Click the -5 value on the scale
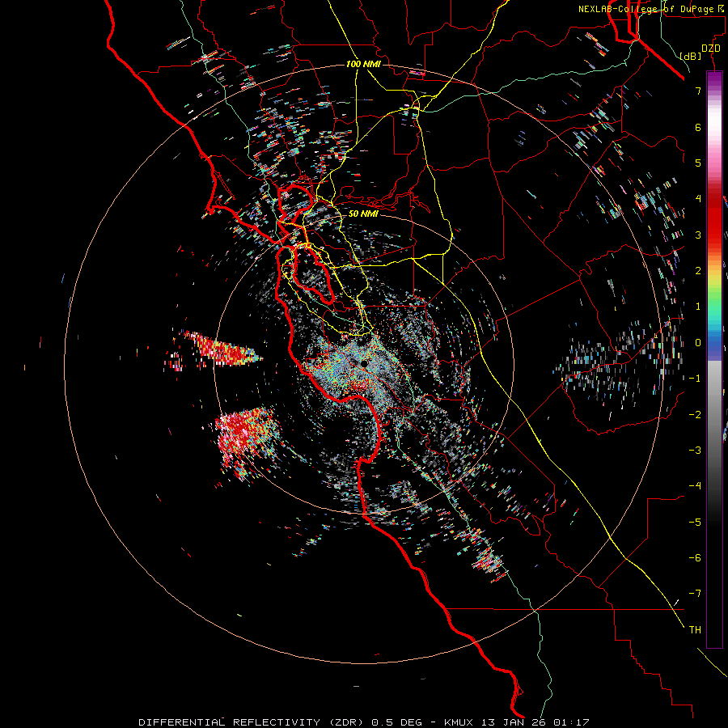728x728 pixels. pos(695,522)
